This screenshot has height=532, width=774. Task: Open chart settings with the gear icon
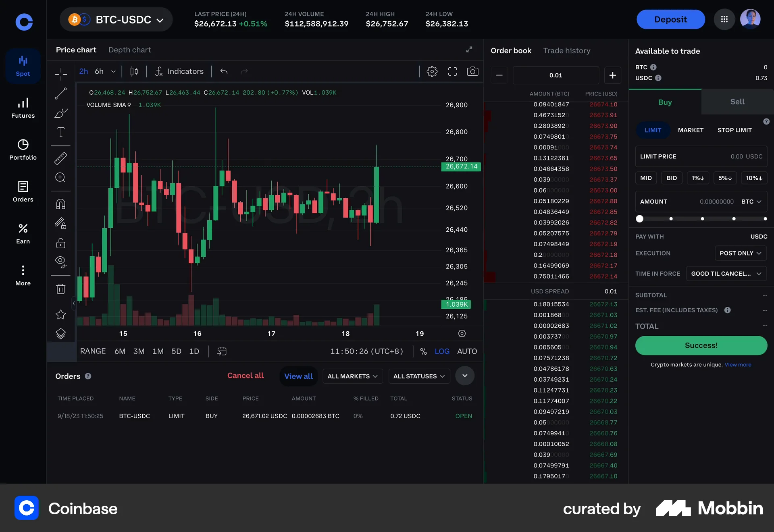click(x=432, y=71)
